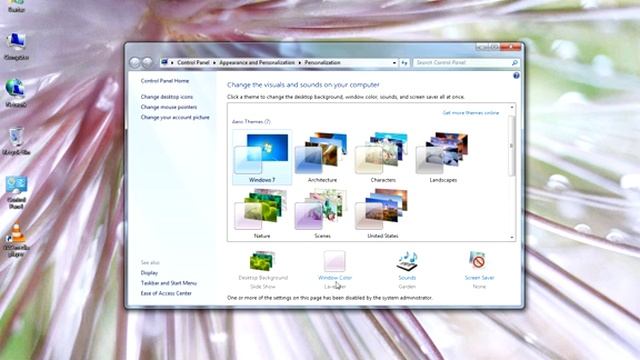Close the Personalization window
The height and width of the screenshot is (360, 640).
tap(511, 47)
